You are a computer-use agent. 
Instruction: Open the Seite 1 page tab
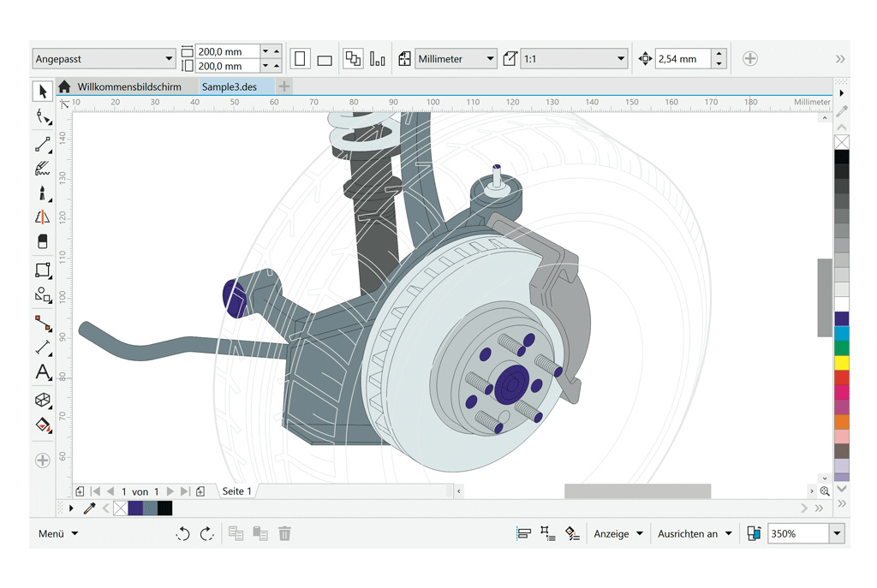[x=237, y=491]
